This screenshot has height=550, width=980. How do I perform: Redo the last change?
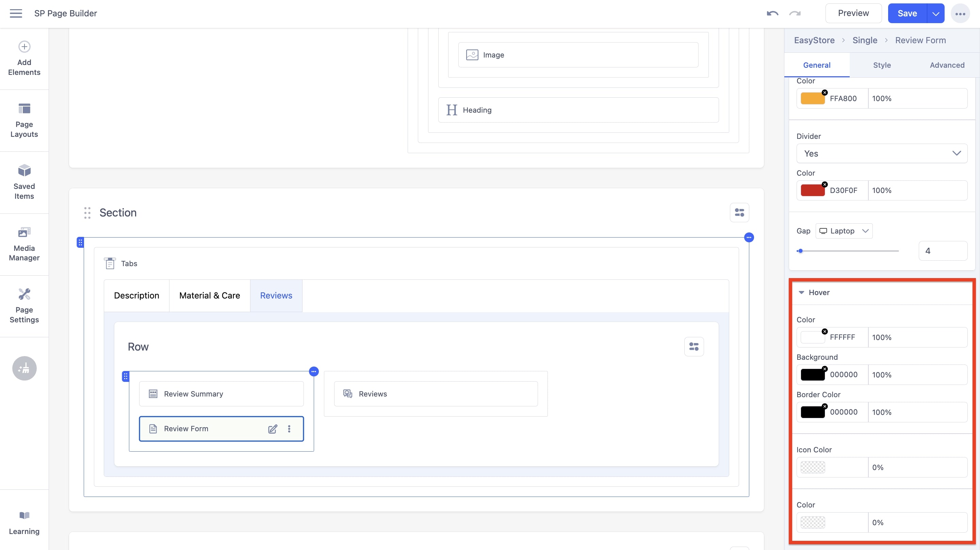(x=795, y=13)
